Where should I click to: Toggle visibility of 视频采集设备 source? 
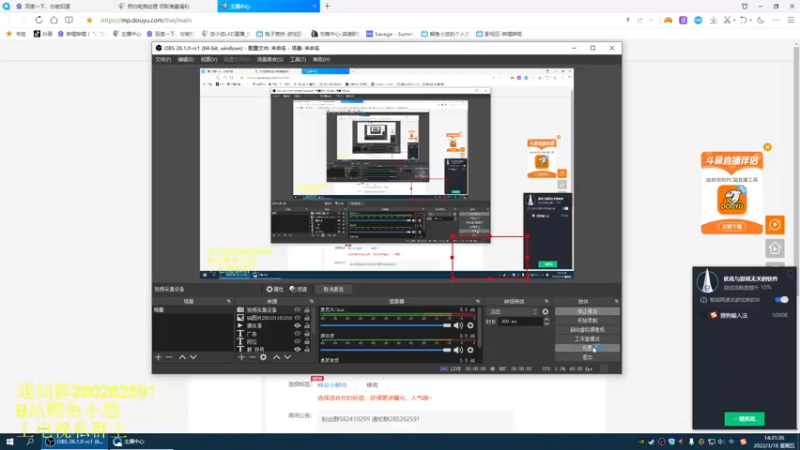click(x=297, y=310)
